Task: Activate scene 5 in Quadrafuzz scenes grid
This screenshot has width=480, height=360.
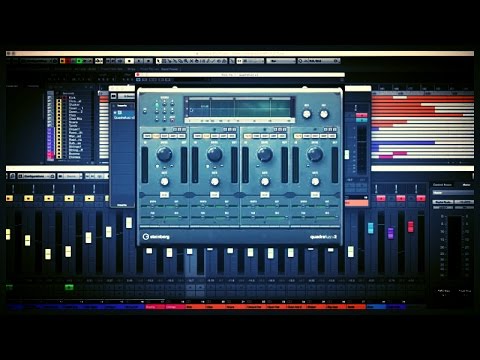Action: (164, 111)
